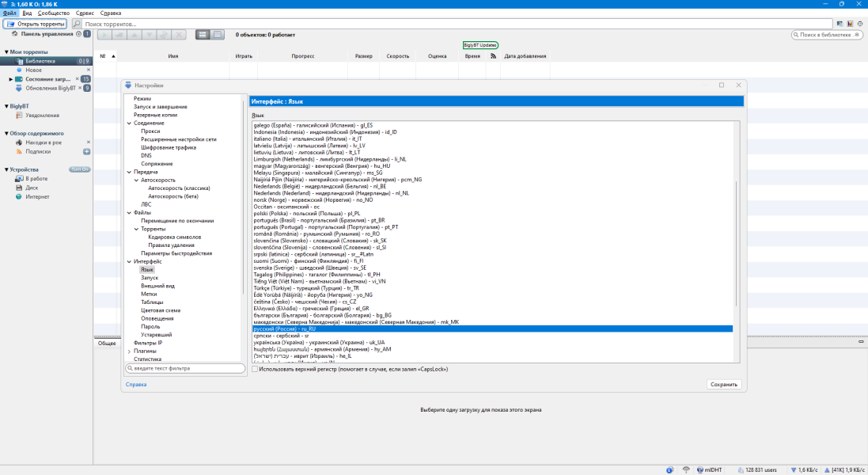Open the Сообщество menu

pos(54,13)
